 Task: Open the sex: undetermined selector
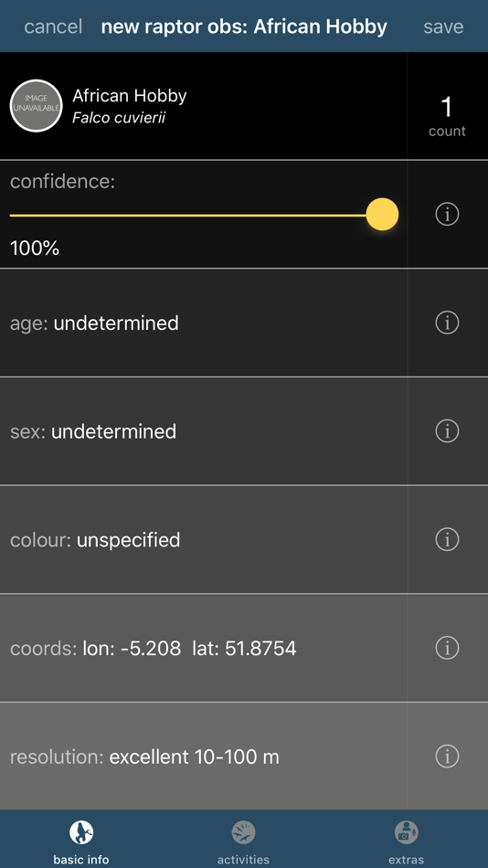(x=204, y=430)
